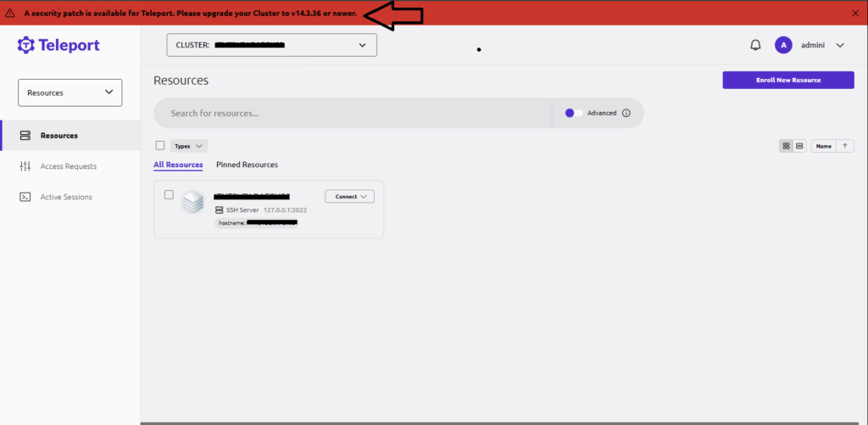Screen dimensions: 868x425
Task: Open the notifications bell
Action: point(755,45)
